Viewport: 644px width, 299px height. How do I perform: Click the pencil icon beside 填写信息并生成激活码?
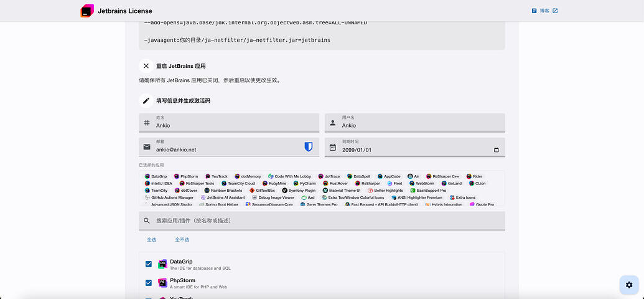click(146, 100)
